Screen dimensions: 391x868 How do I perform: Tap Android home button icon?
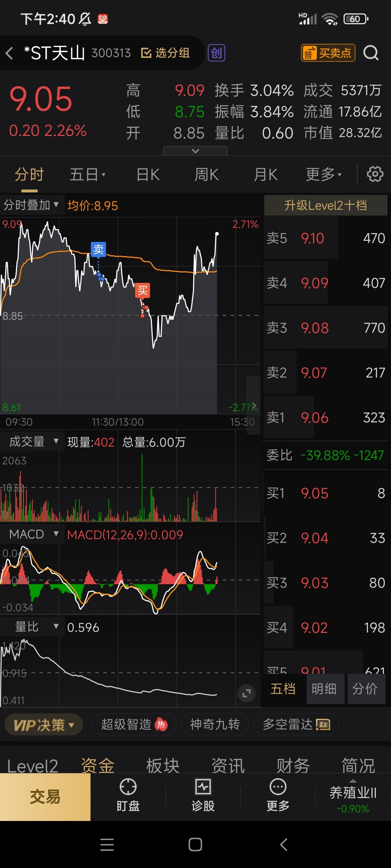pos(195,844)
